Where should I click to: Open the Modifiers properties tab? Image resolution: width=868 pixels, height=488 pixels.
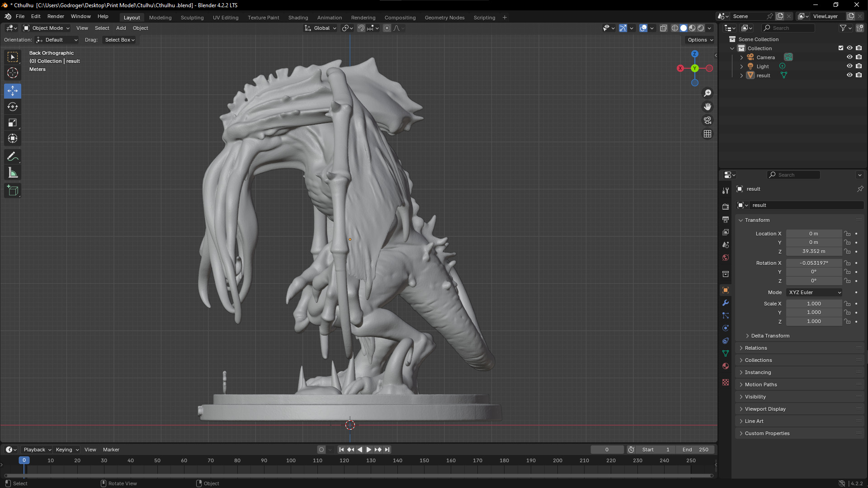726,303
